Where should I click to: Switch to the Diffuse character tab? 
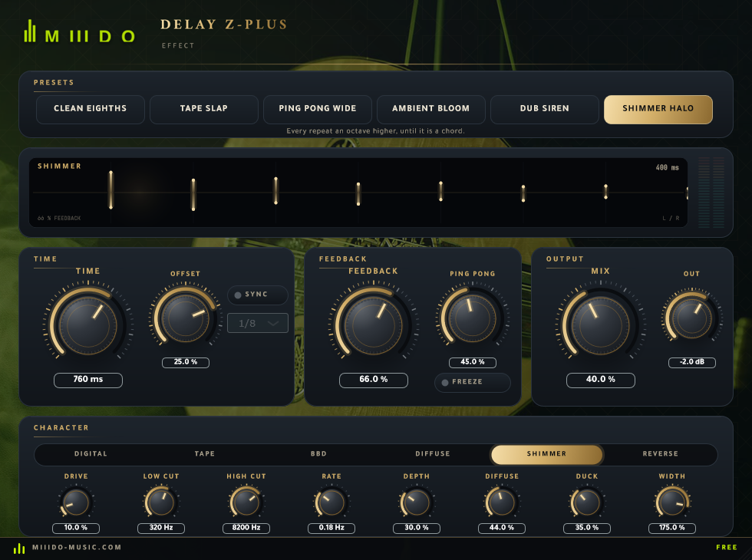click(x=433, y=453)
